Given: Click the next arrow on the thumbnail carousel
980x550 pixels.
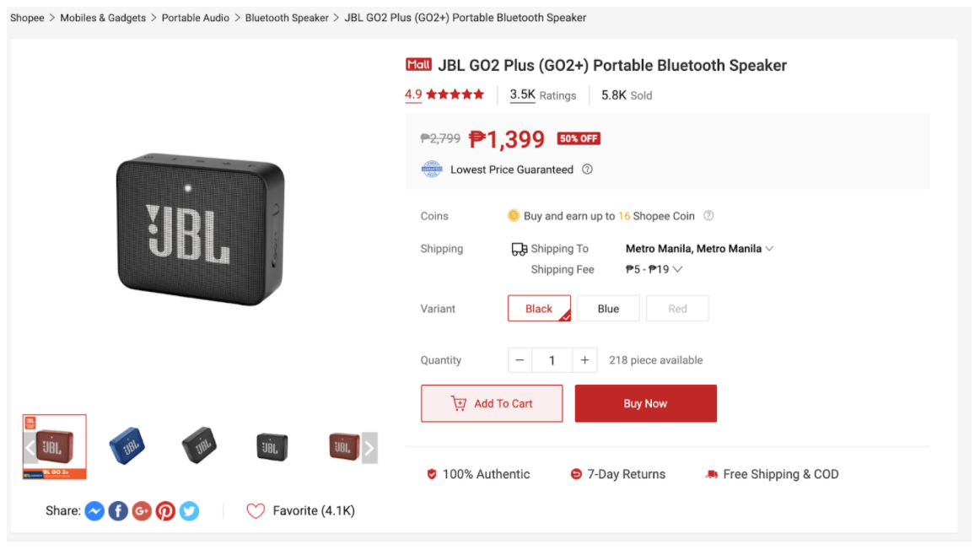Looking at the screenshot, I should (x=369, y=450).
